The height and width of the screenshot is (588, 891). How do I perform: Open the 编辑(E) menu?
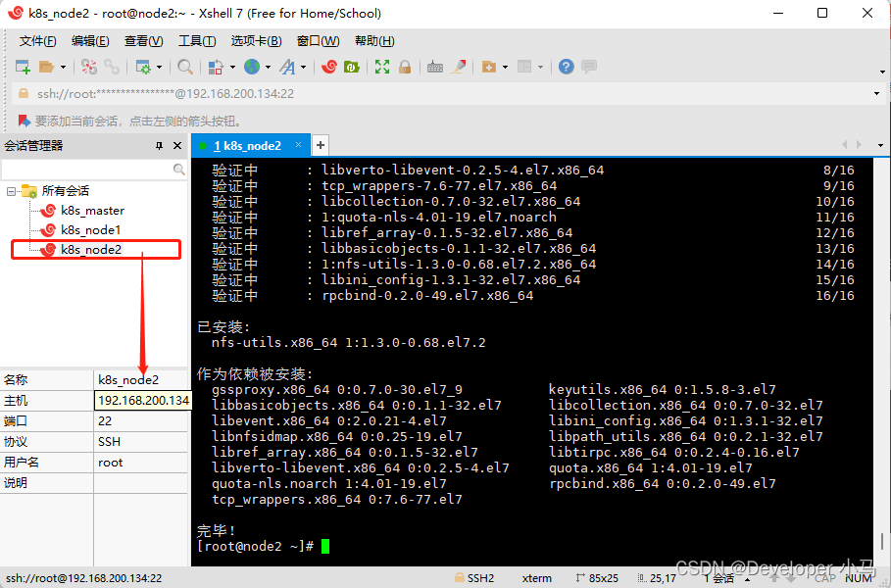pos(90,41)
